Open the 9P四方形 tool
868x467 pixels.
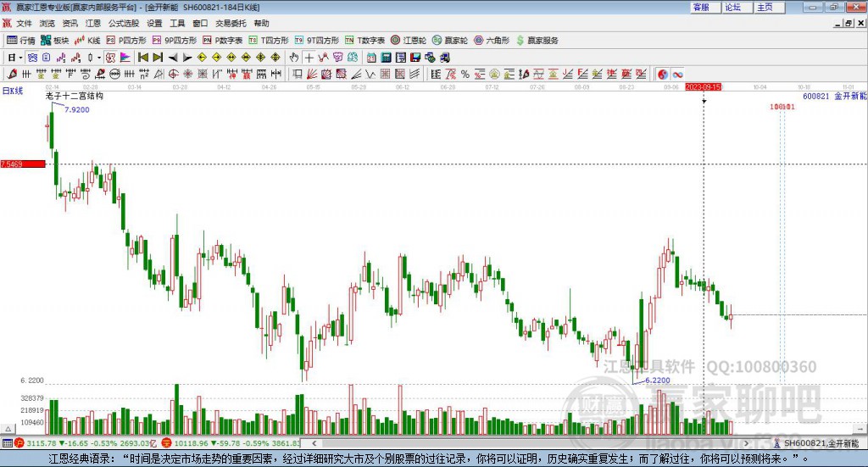(x=175, y=41)
